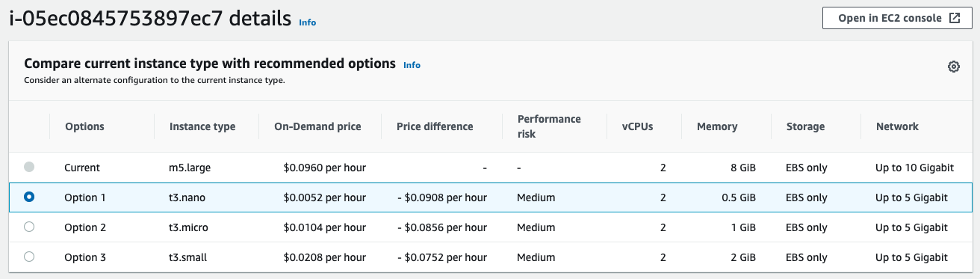Click the Price difference column header
This screenshot has width=980, height=279.
click(x=435, y=126)
